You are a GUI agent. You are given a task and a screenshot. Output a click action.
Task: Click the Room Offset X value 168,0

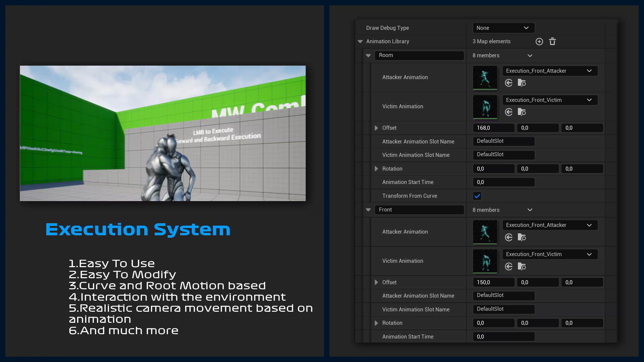click(x=493, y=128)
